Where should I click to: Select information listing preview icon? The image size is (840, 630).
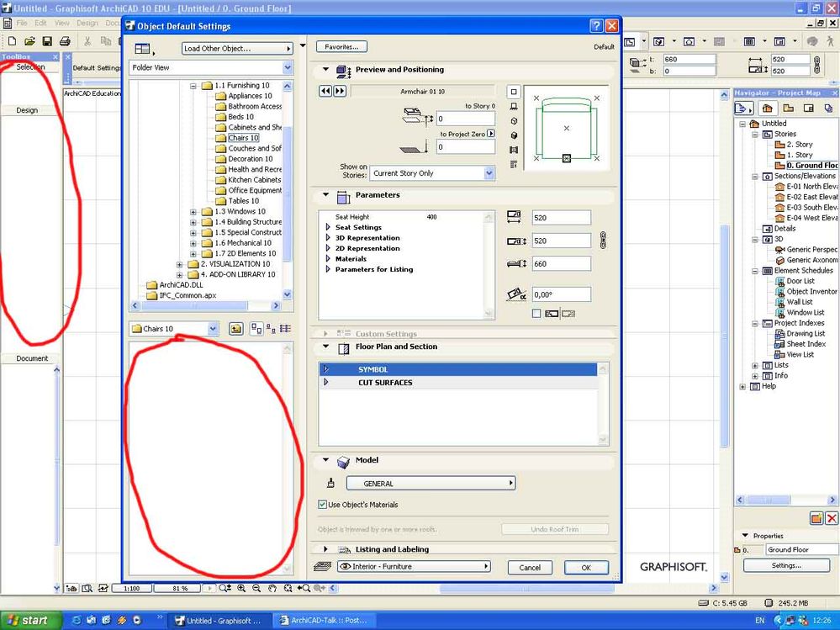[514, 165]
